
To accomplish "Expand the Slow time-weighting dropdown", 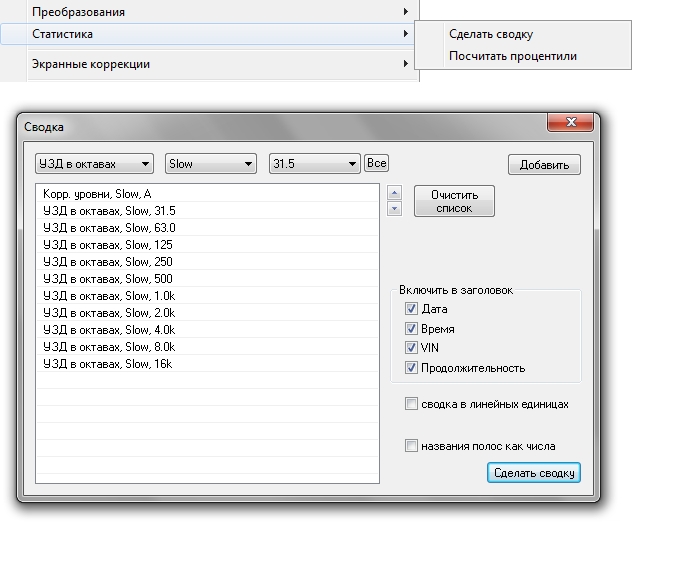I will [x=211, y=164].
